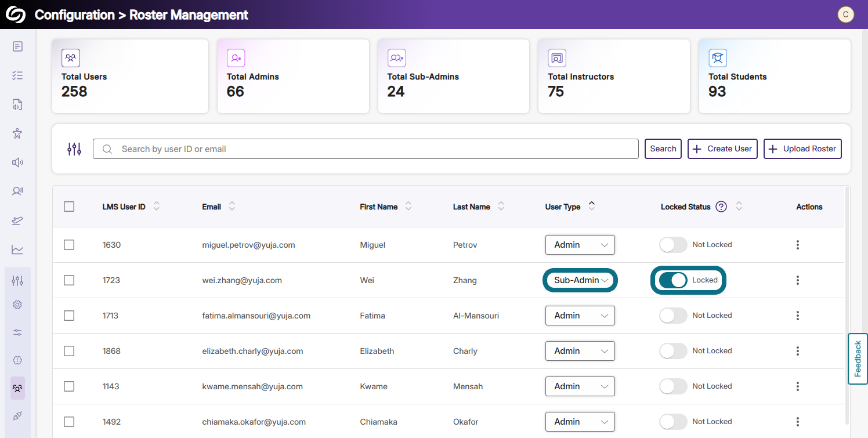
Task: Open the roster users icon in sidebar
Action: coord(17,388)
